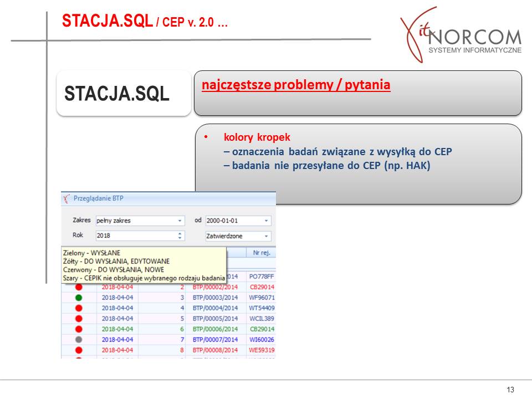Click the STACJA.SQL box label
The height and width of the screenshot is (399, 532).
(x=117, y=94)
